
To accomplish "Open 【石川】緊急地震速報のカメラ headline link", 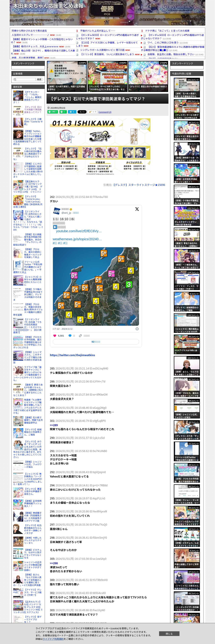I will coord(173,48).
